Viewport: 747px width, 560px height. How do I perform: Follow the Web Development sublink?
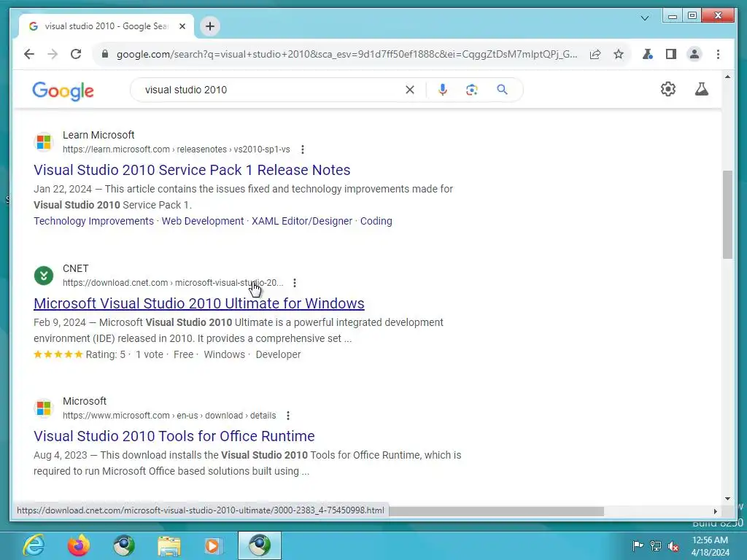tap(203, 221)
